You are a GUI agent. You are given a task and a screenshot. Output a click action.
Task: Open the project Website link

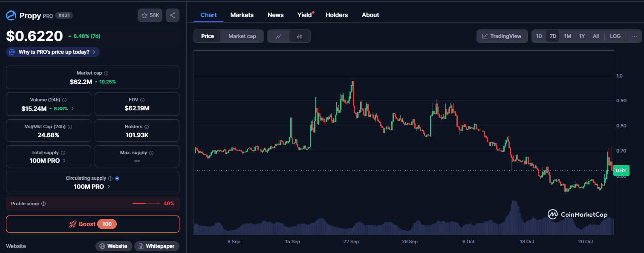tap(114, 246)
